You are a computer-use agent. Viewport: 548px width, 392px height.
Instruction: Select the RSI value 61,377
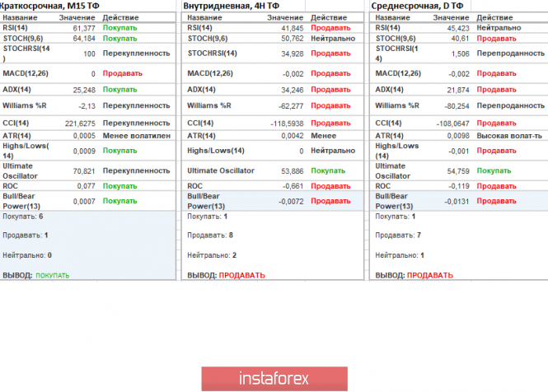tap(84, 28)
